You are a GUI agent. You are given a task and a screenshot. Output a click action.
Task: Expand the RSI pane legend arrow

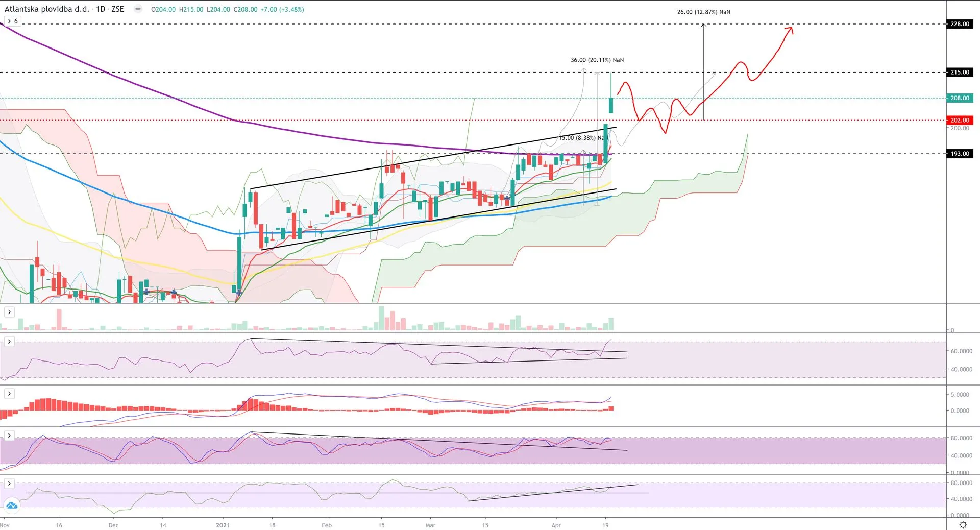point(9,342)
